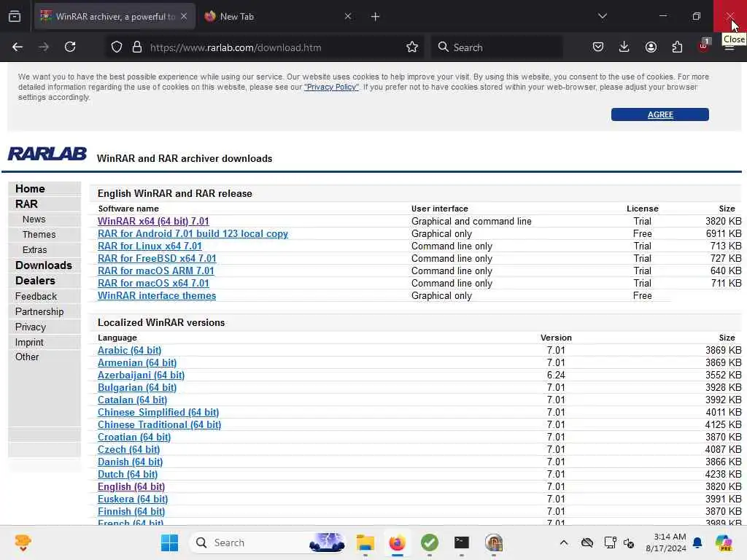The height and width of the screenshot is (560, 747).
Task: Open the green checkmark taskbar app
Action: pyautogui.click(x=429, y=542)
